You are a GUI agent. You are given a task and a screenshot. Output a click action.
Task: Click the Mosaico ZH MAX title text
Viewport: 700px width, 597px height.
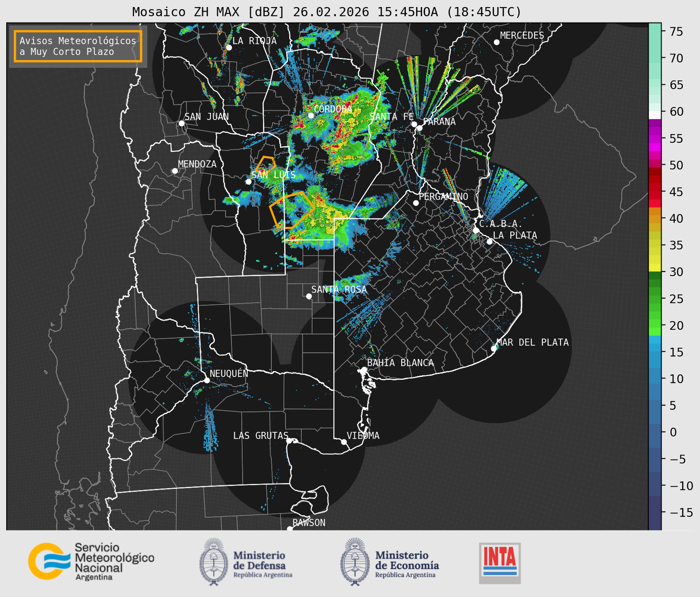point(326,12)
